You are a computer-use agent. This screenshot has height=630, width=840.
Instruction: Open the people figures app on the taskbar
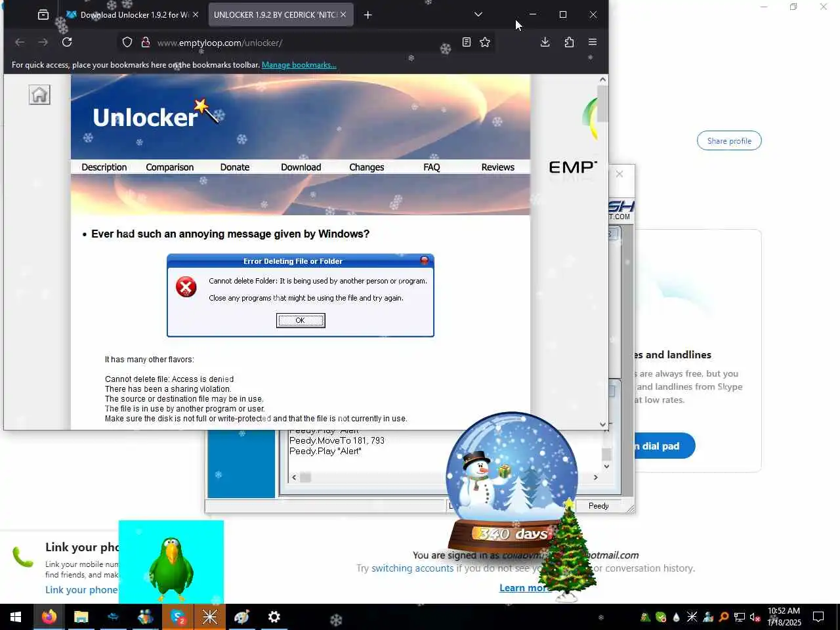click(146, 617)
